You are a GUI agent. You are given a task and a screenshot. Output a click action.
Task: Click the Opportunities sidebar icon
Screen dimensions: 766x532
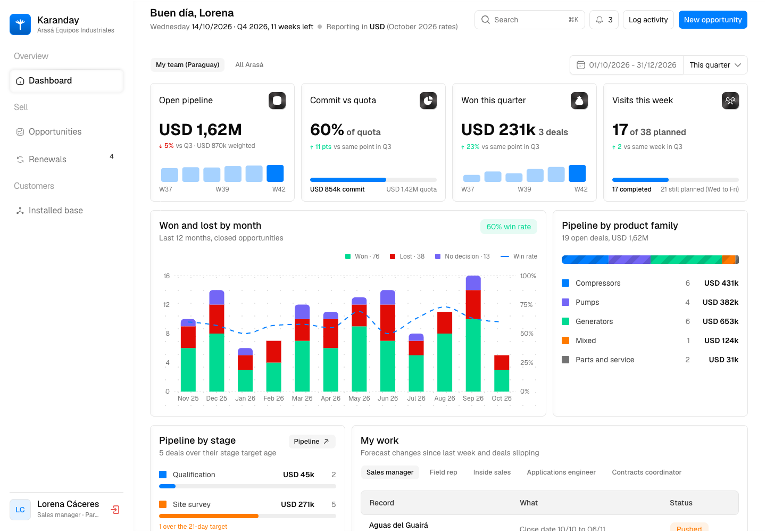(x=20, y=132)
